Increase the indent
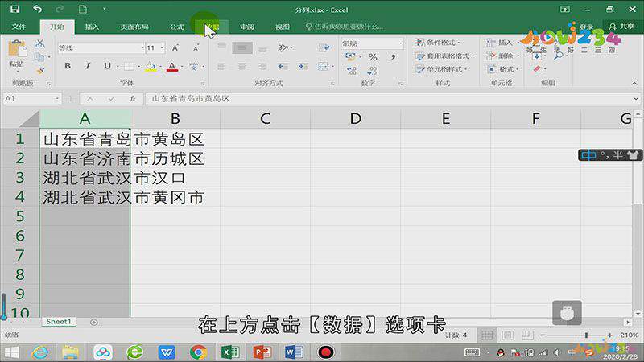 click(x=303, y=66)
